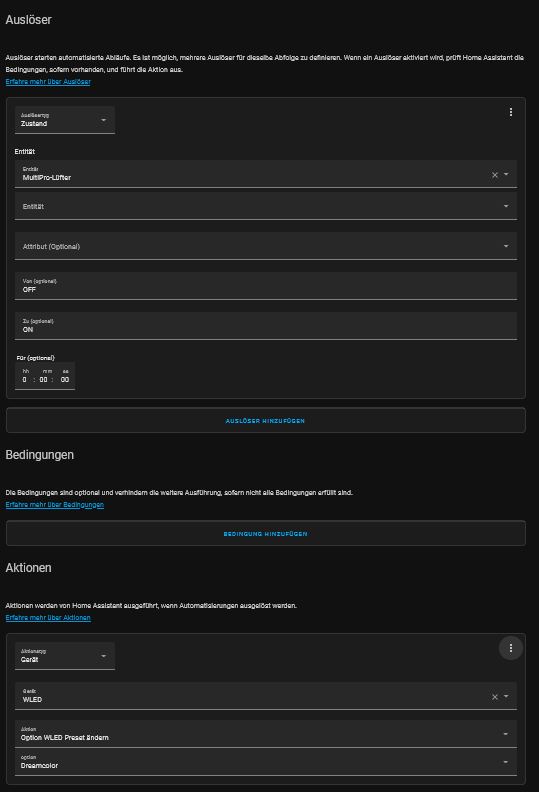The height and width of the screenshot is (792, 539).
Task: Open the Auslösertyp Zustand dropdown
Action: (65, 120)
